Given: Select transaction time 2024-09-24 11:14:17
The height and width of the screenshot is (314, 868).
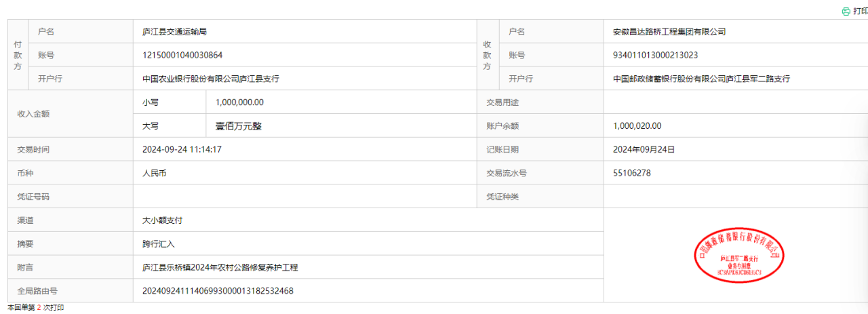Looking at the screenshot, I should 182,149.
